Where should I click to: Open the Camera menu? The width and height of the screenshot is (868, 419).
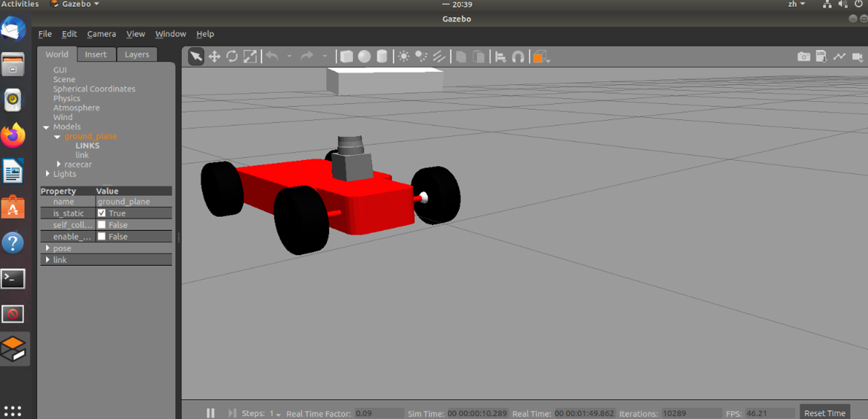pyautogui.click(x=101, y=34)
